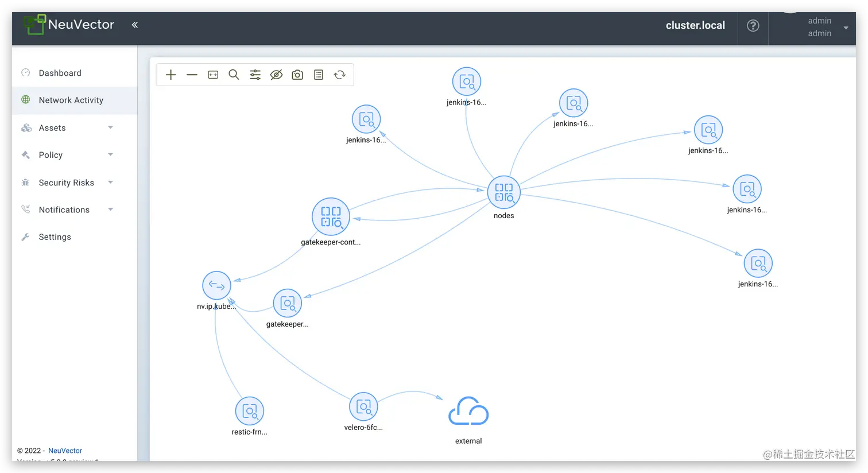Screen dimensions: 868x473
Task: Expand the Assets arrow
Action: [x=110, y=127]
